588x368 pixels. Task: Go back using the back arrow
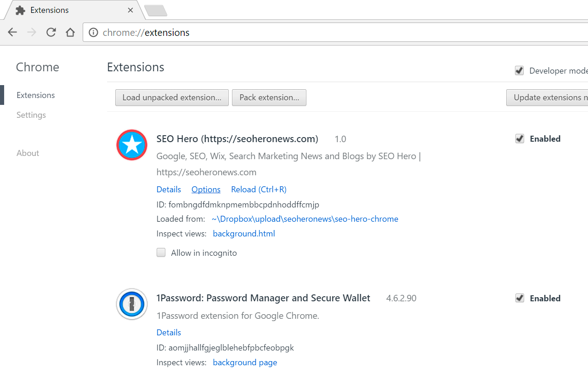pos(12,32)
